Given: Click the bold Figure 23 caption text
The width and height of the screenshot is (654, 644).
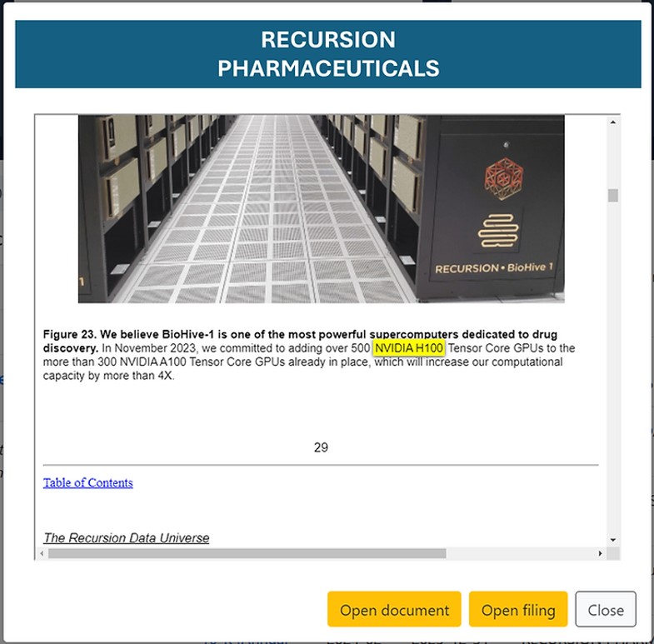Looking at the screenshot, I should point(300,341).
